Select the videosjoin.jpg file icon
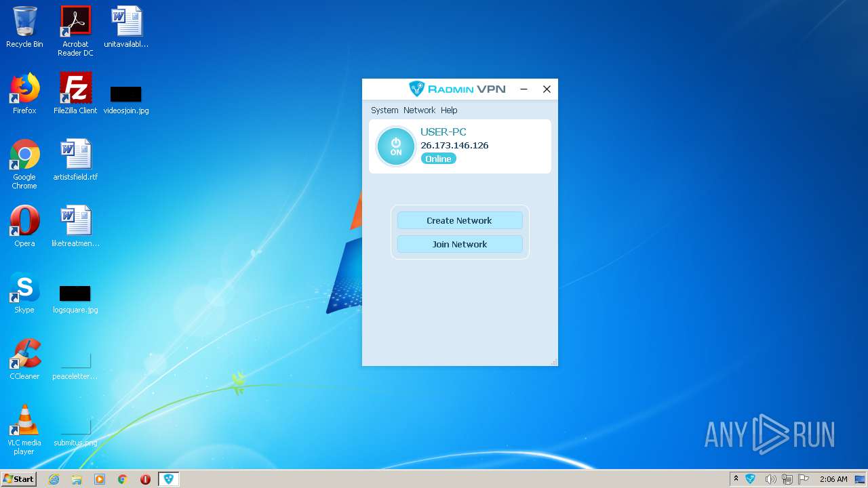Image resolution: width=868 pixels, height=488 pixels. [x=126, y=100]
